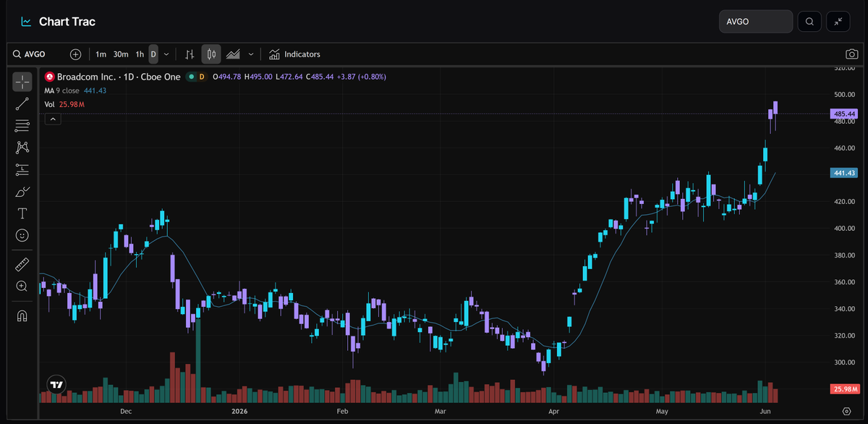Select the text annotation tool
Image resolution: width=868 pixels, height=424 pixels.
22,213
